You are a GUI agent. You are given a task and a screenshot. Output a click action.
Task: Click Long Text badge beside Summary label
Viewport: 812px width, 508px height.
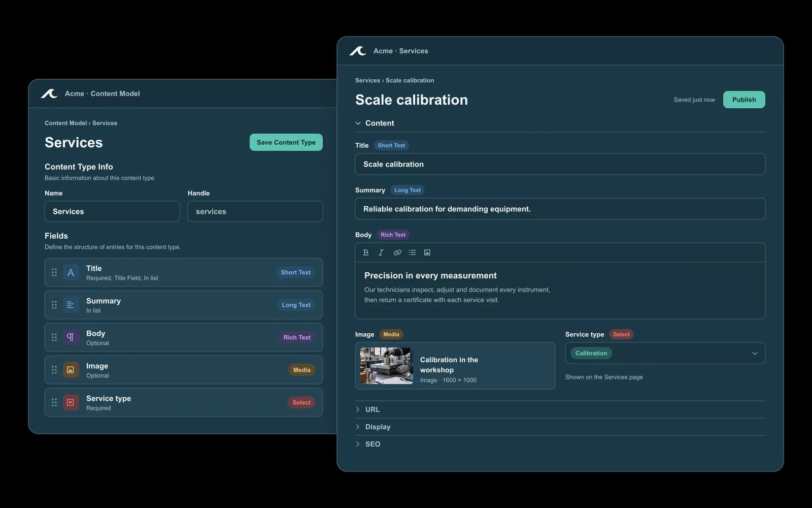tap(408, 190)
